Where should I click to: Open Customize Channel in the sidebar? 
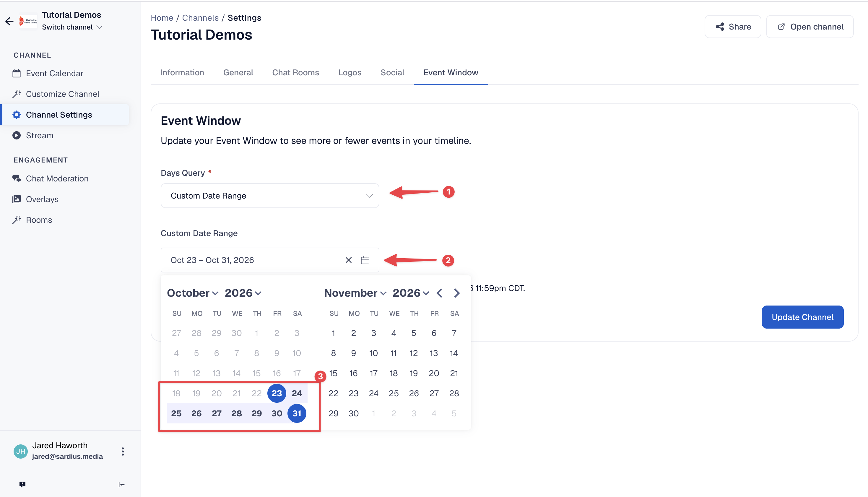(56, 94)
